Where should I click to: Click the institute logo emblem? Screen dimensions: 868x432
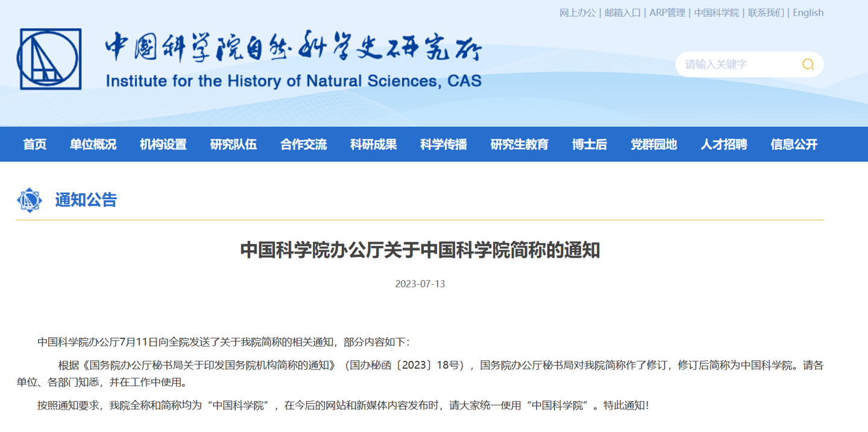click(49, 59)
